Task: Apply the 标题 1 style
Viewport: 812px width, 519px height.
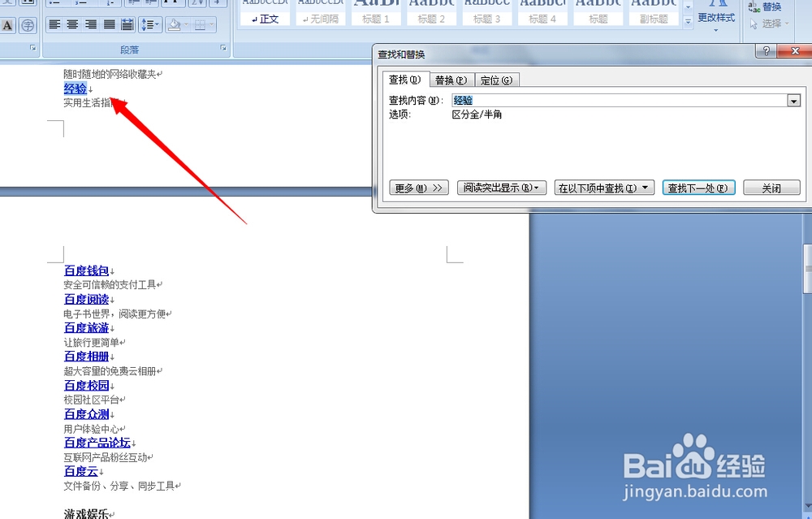Action: click(x=375, y=12)
